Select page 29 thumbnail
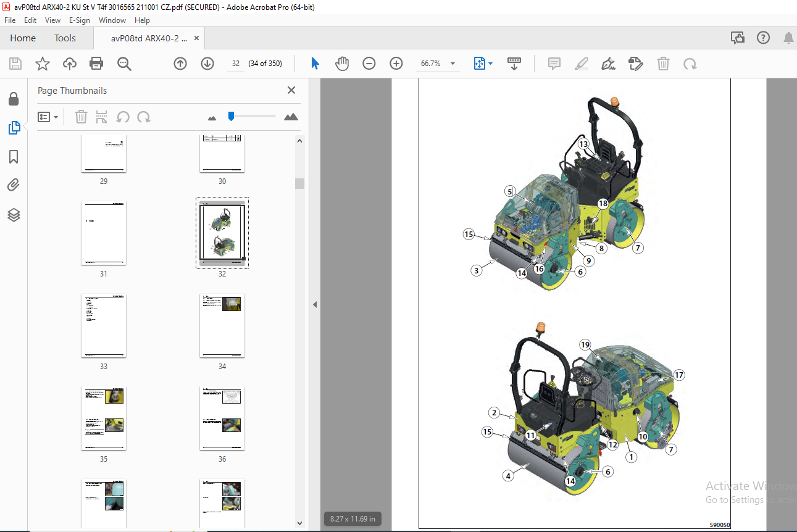797x532 pixels. pyautogui.click(x=104, y=154)
